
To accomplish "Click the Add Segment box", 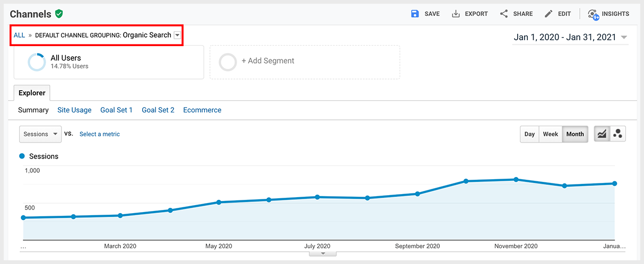I will 304,62.
